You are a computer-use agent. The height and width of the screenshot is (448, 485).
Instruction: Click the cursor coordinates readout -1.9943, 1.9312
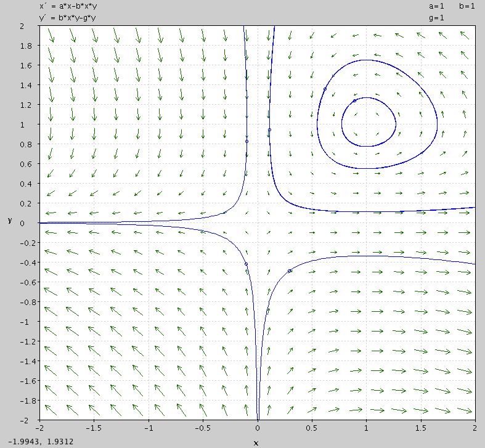pyautogui.click(x=41, y=441)
